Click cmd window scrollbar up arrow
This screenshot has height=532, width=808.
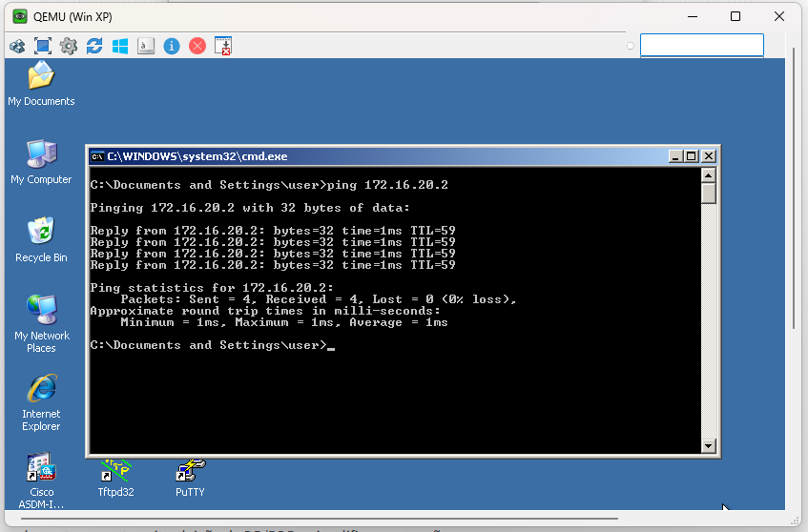[708, 174]
